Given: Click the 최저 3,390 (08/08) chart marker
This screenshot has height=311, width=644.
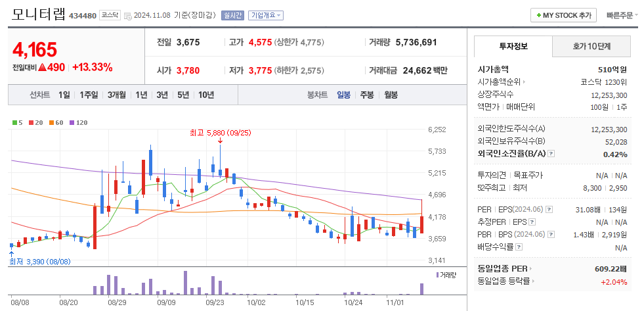Looking at the screenshot, I should click(40, 261).
